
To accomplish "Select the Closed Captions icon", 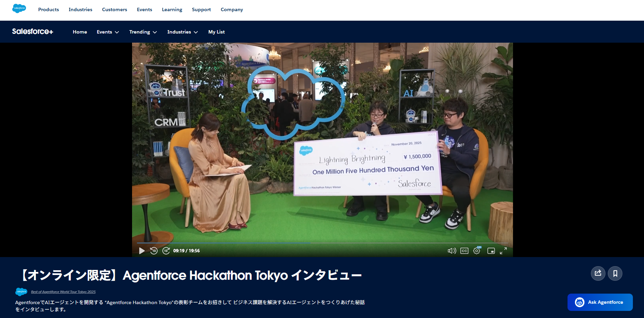I will coord(464,251).
